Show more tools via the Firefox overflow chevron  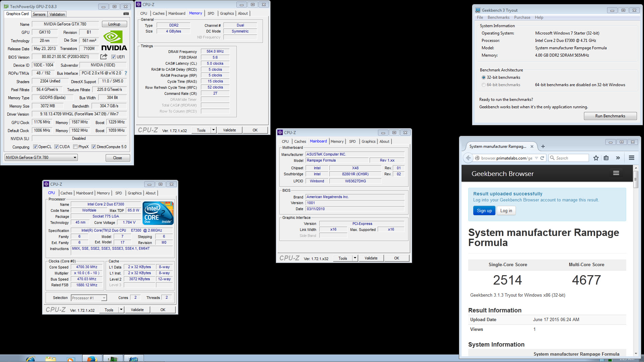point(618,158)
